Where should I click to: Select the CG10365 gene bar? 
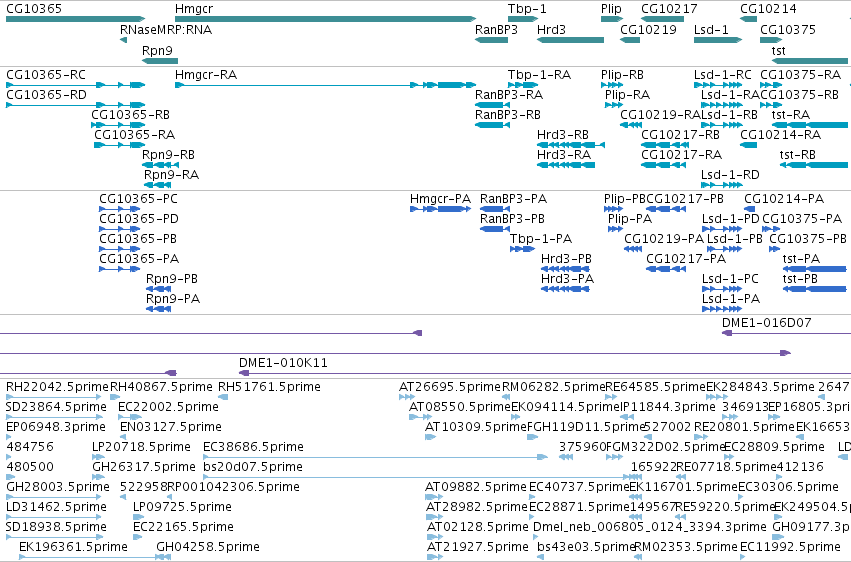click(x=75, y=19)
